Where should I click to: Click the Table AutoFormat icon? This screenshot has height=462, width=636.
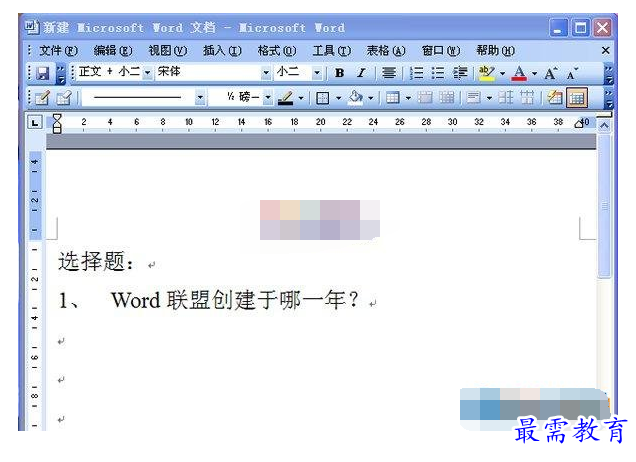click(x=554, y=98)
